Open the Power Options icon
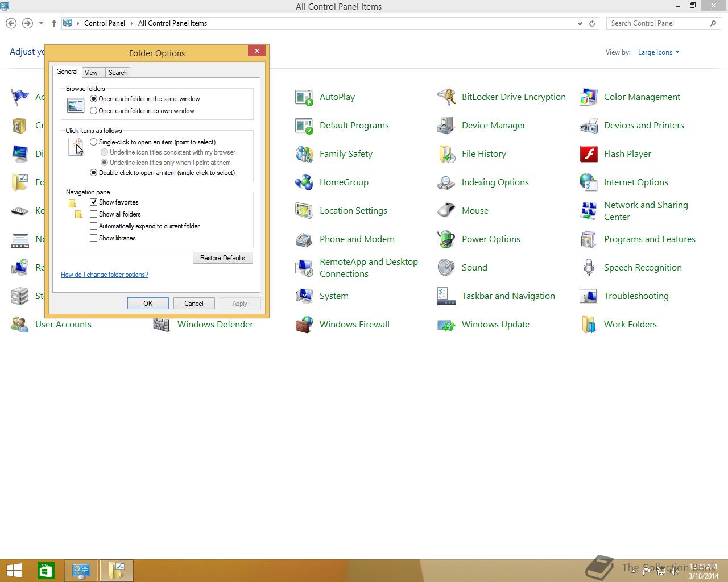Image resolution: width=728 pixels, height=582 pixels. tap(446, 239)
